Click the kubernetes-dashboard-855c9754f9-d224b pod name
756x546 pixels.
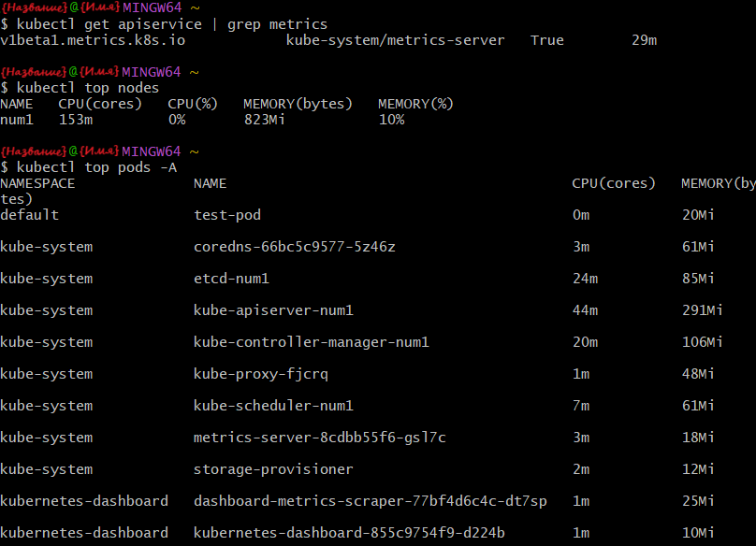point(349,533)
